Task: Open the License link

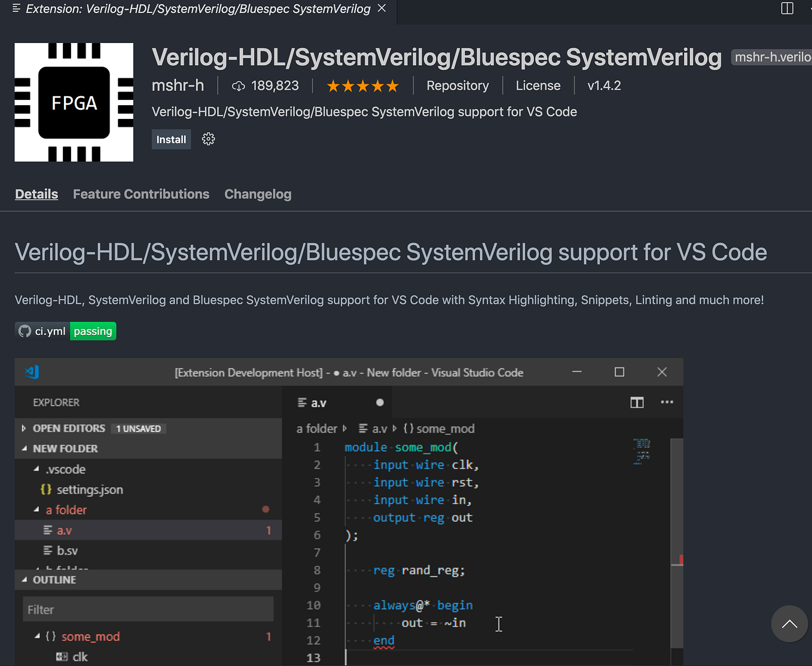Action: pyautogui.click(x=538, y=85)
